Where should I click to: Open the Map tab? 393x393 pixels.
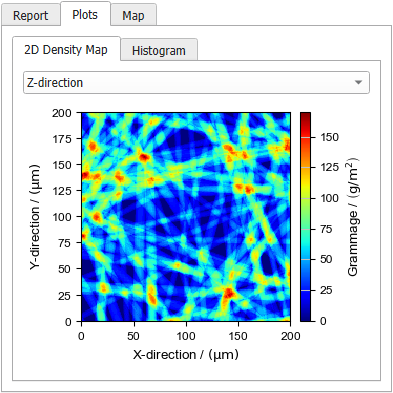(133, 16)
